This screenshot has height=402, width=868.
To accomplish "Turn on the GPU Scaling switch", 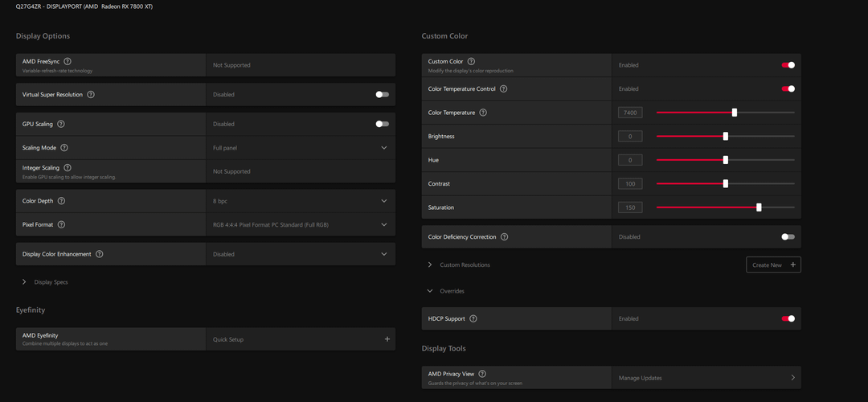I will (383, 124).
